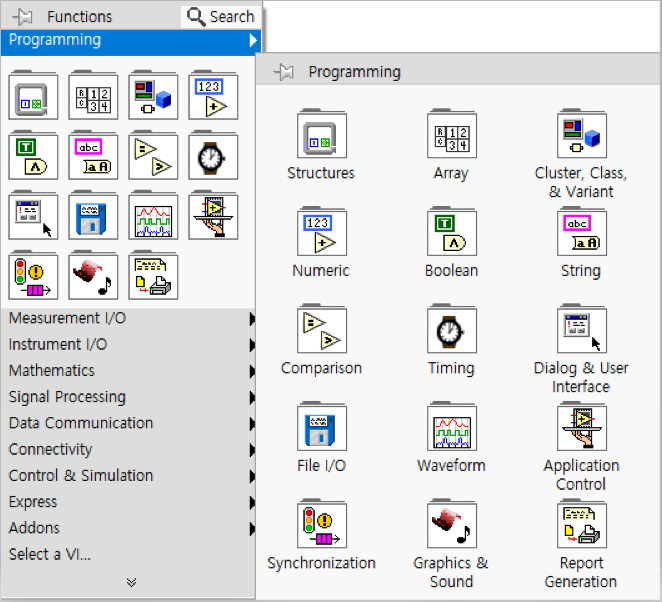Click the Search button in Functions palette
This screenshot has width=662, height=602.
point(221,17)
